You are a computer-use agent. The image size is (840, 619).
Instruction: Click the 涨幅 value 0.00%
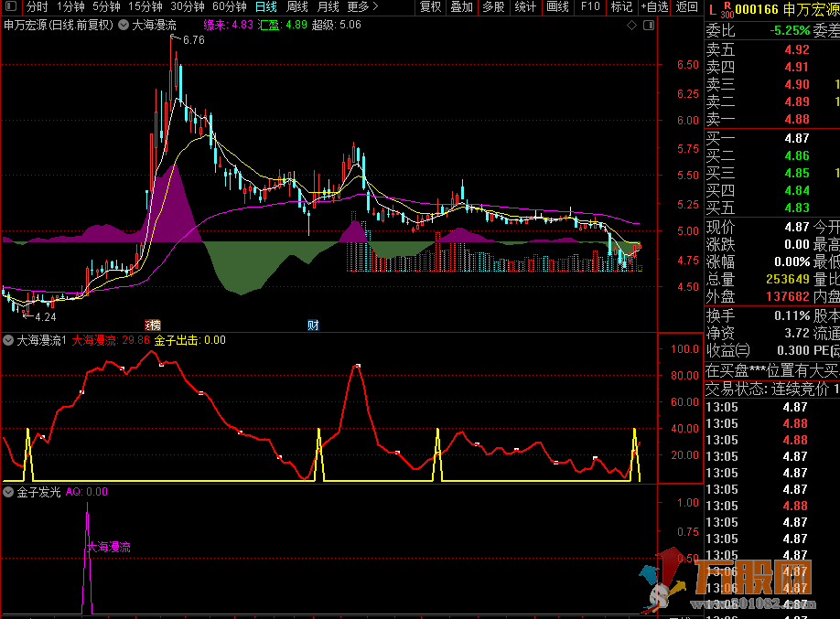point(792,261)
